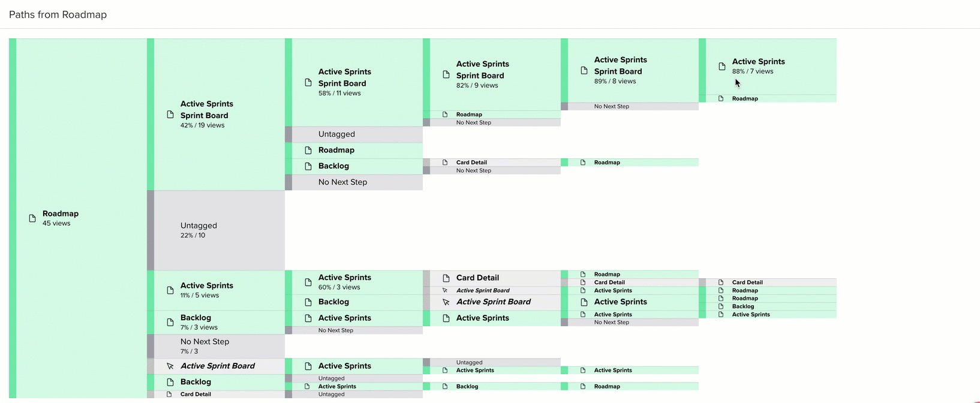Click page icon next to Backlog 7% node
This screenshot has height=403, width=980.
[x=170, y=323]
